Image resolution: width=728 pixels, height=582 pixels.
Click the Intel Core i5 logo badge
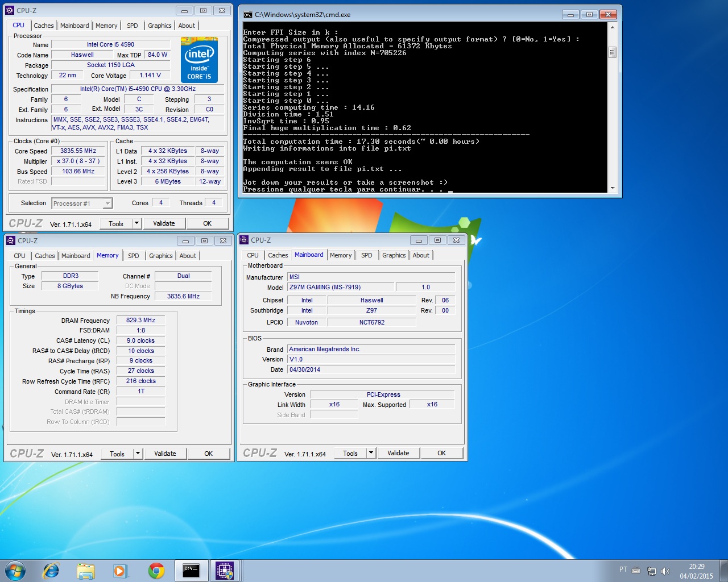(199, 60)
